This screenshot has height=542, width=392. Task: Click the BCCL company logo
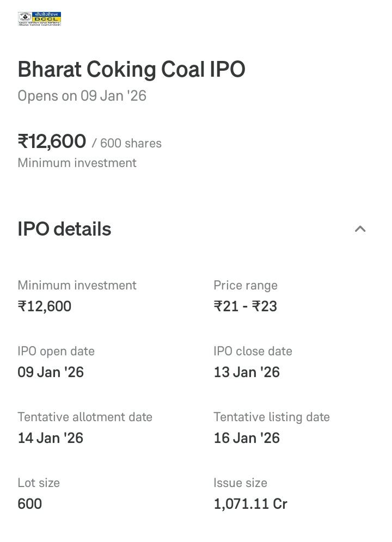(x=39, y=19)
